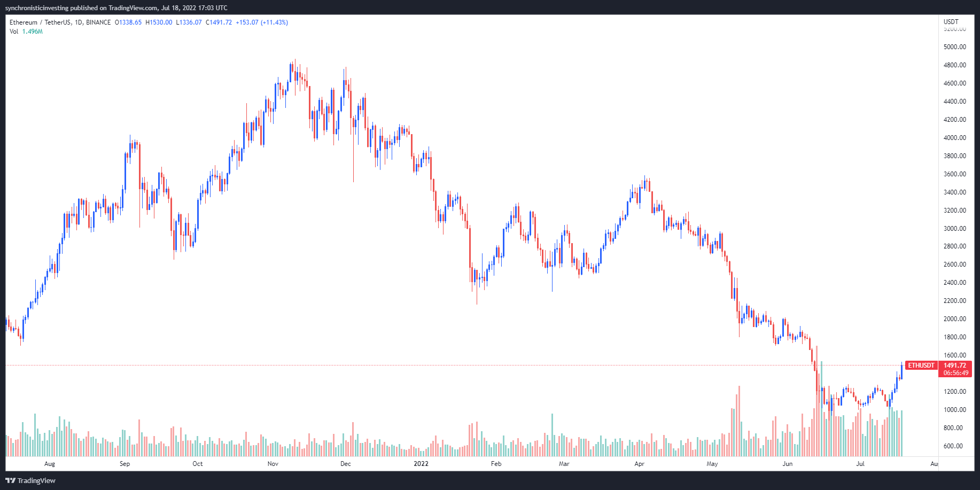Viewport: 980px width, 490px height.
Task: Click the Jul label on time axis
Action: point(860,464)
